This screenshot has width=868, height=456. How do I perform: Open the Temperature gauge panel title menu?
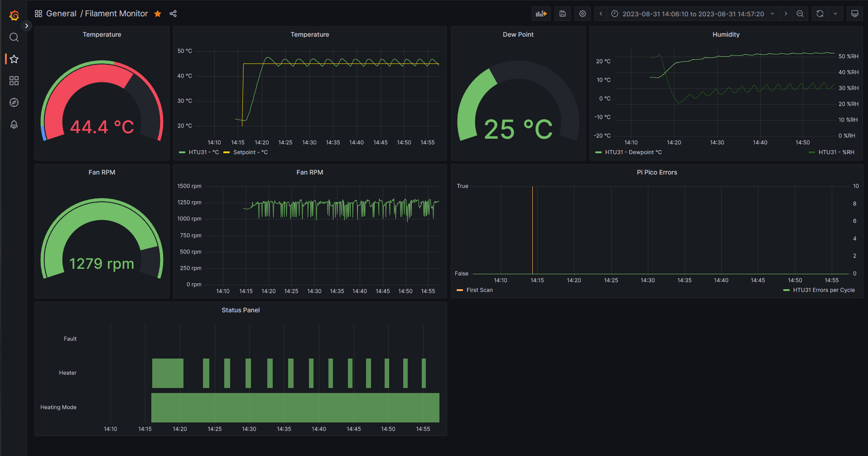102,34
